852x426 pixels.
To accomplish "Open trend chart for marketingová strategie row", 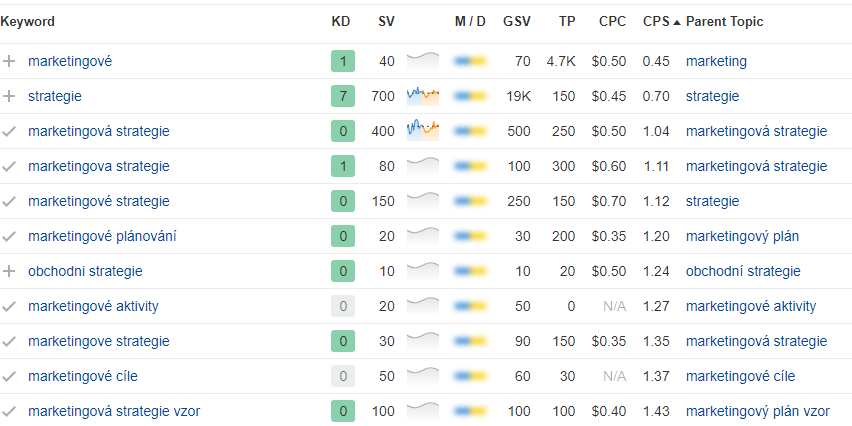I will [423, 131].
